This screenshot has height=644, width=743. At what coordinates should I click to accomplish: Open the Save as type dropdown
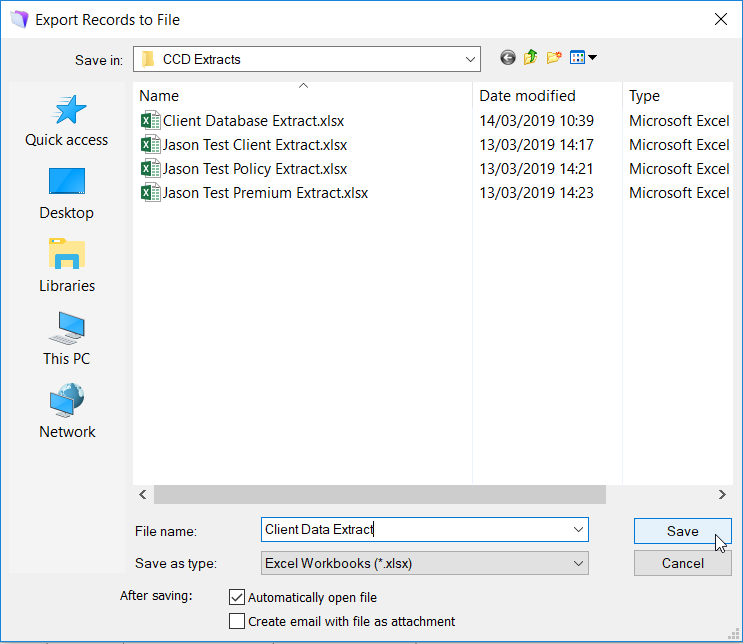click(578, 564)
